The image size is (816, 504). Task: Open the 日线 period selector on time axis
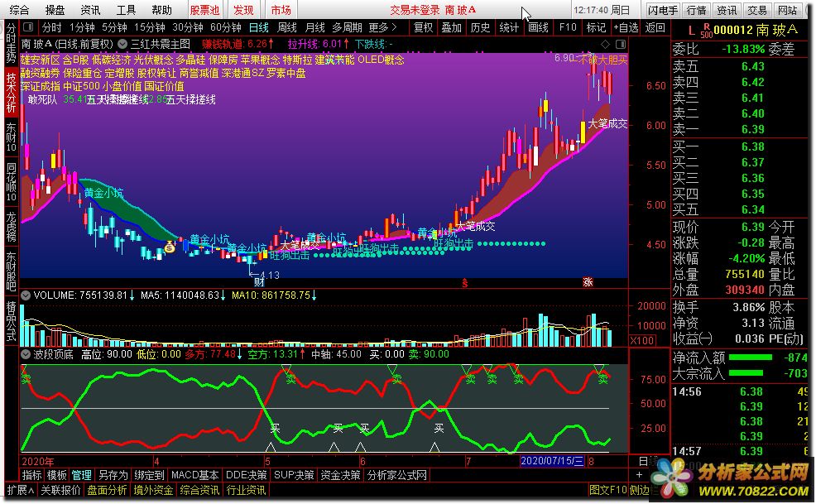point(648,461)
